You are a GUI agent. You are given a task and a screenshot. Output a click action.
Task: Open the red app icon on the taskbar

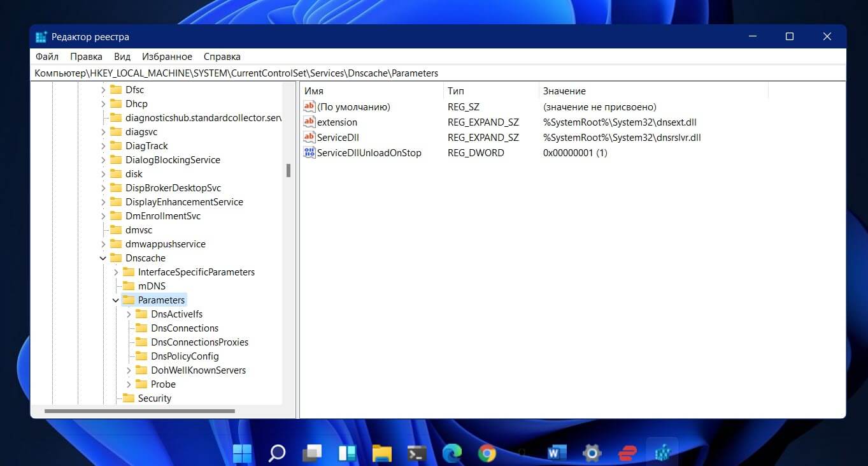(x=627, y=453)
